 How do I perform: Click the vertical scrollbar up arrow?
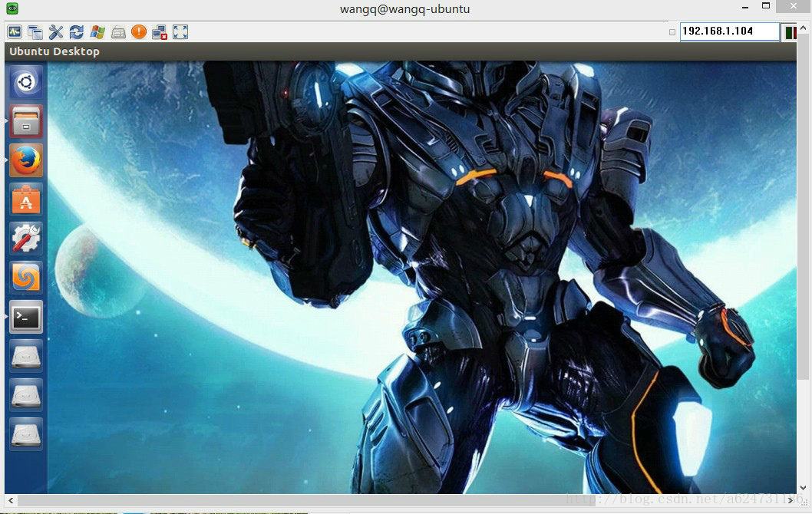point(804,28)
